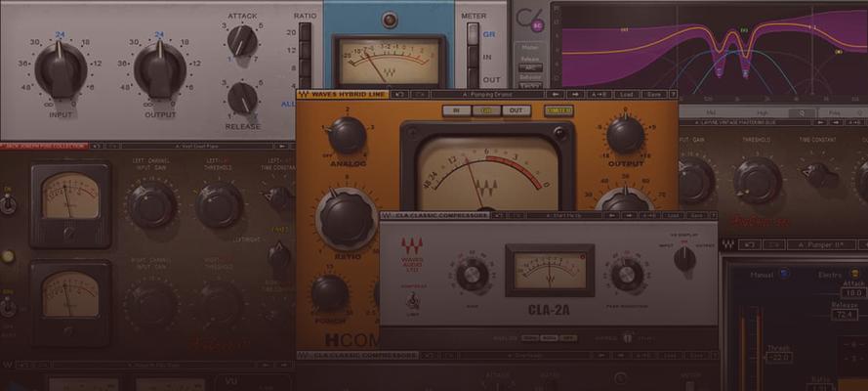
Task: Click Save in the Waves Hybrid Line toolbar
Action: click(654, 95)
